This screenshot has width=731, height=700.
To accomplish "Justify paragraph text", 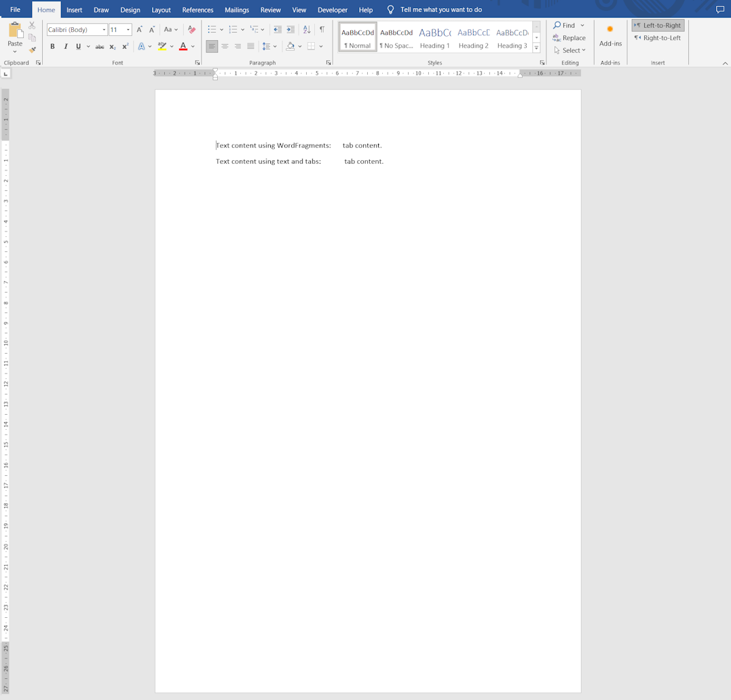I will (x=251, y=46).
